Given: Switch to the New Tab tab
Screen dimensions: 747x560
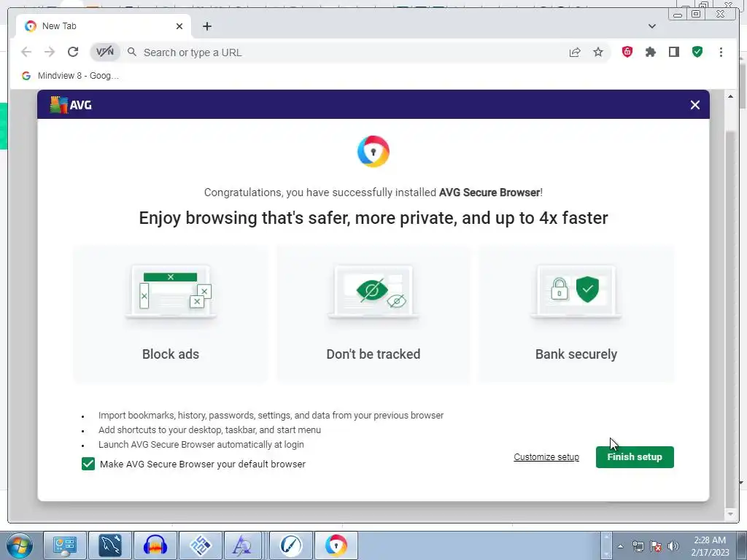Looking at the screenshot, I should click(x=104, y=26).
